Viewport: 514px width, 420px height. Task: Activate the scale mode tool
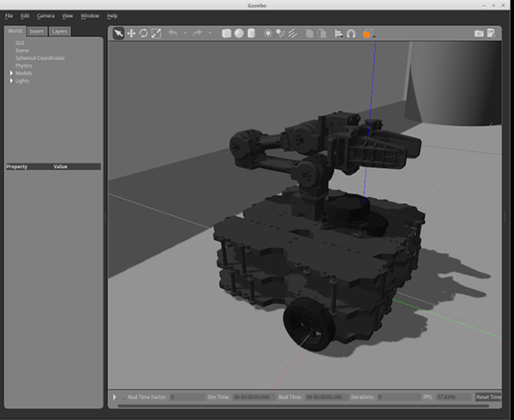pyautogui.click(x=156, y=33)
